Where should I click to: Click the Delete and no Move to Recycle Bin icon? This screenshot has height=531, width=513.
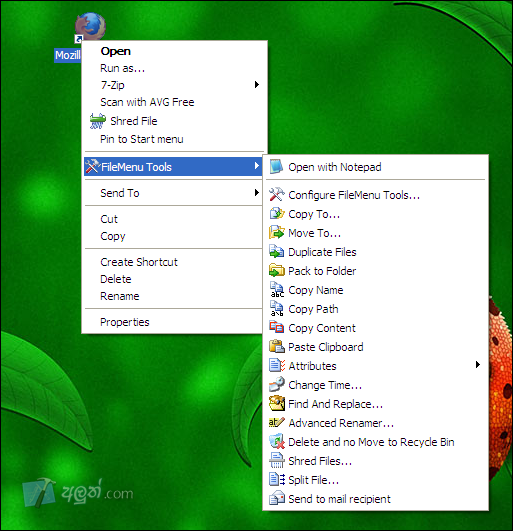[277, 441]
